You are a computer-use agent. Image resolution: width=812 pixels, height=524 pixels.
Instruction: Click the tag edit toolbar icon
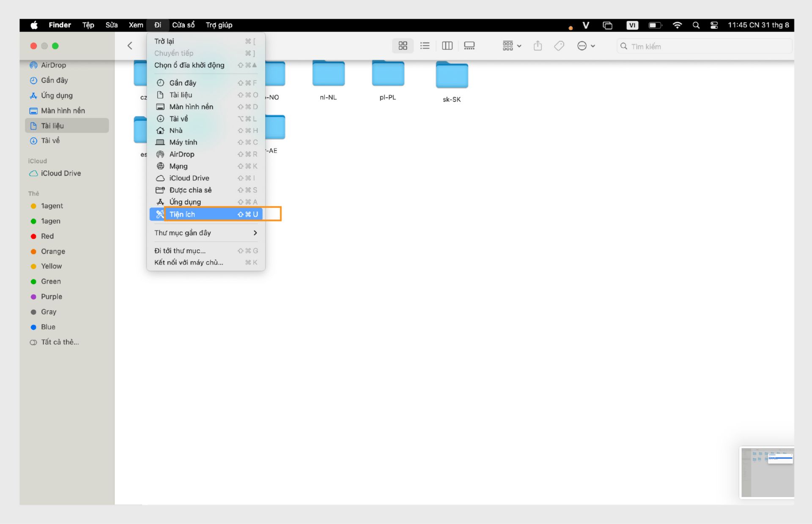559,46
